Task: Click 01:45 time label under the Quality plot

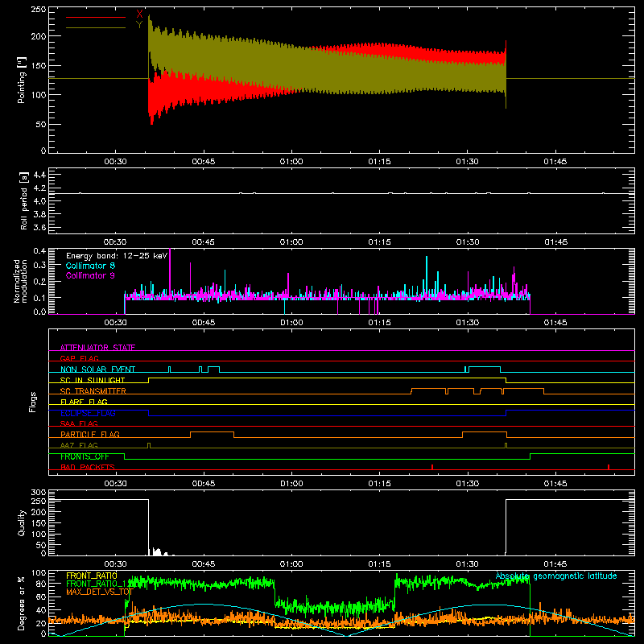Action: [x=555, y=564]
